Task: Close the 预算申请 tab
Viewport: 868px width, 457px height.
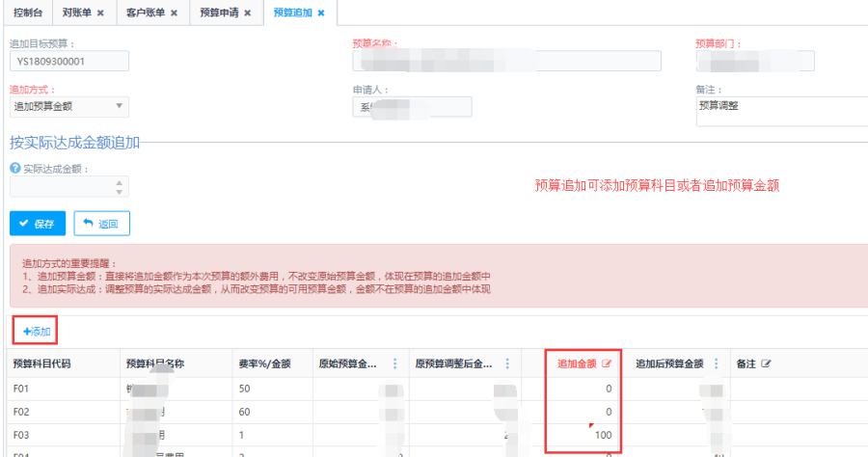Action: 247,13
